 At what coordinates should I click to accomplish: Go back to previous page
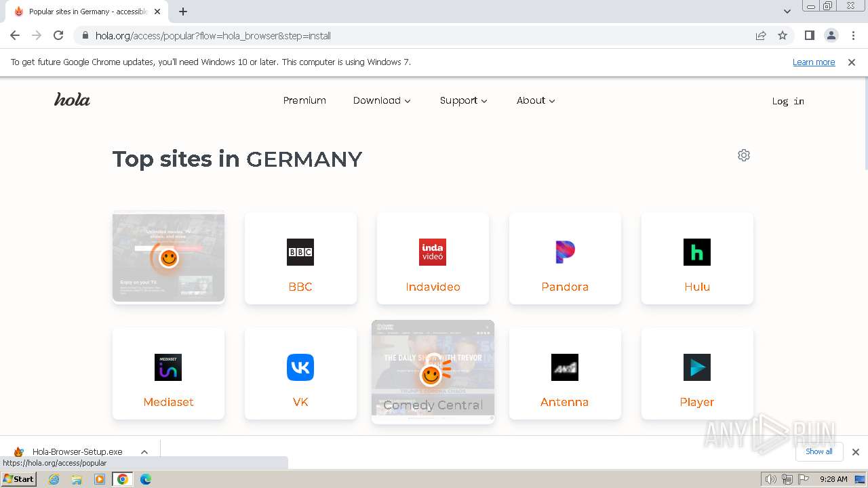coord(15,35)
